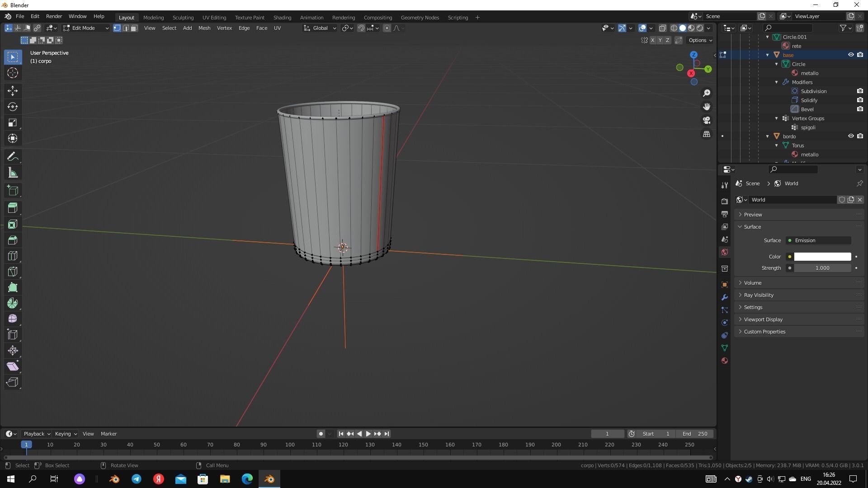The width and height of the screenshot is (868, 488).
Task: Open the Global orientation dropdown
Action: (320, 28)
